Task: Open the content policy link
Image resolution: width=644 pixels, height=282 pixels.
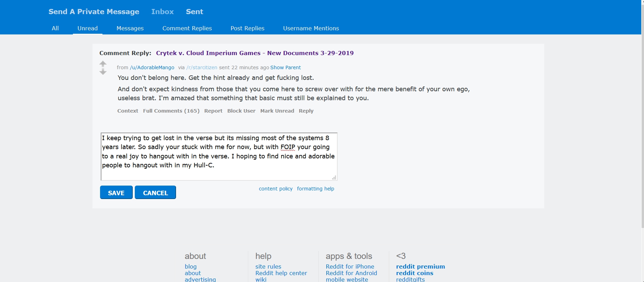Action: [276, 189]
